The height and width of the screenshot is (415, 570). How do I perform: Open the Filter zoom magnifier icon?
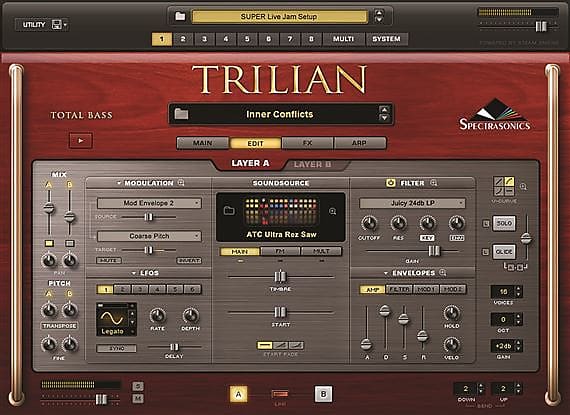(434, 183)
